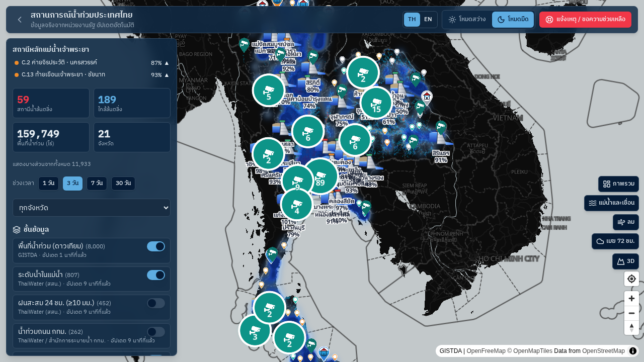Click the OpenStreetMap attribution link
644x362 pixels.
pyautogui.click(x=603, y=351)
